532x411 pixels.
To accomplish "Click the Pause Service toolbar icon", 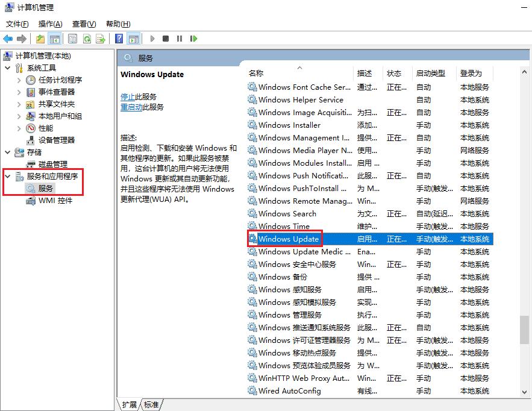I will coord(179,39).
